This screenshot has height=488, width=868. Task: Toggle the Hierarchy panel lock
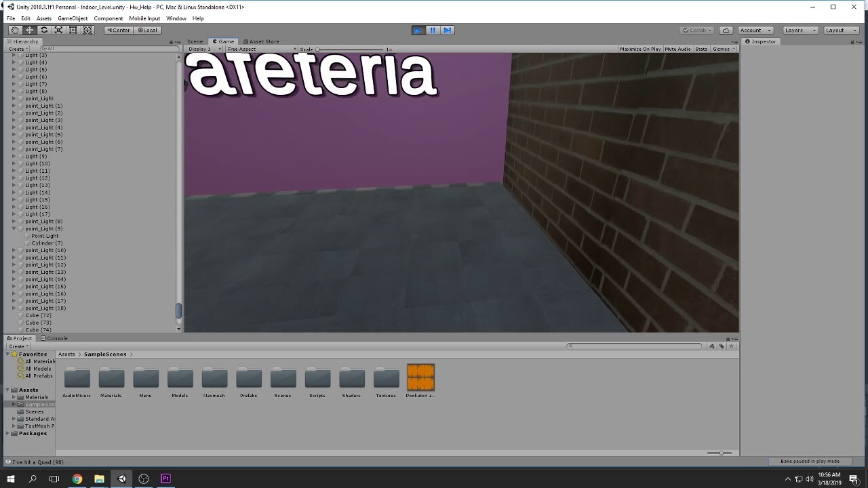pyautogui.click(x=171, y=42)
